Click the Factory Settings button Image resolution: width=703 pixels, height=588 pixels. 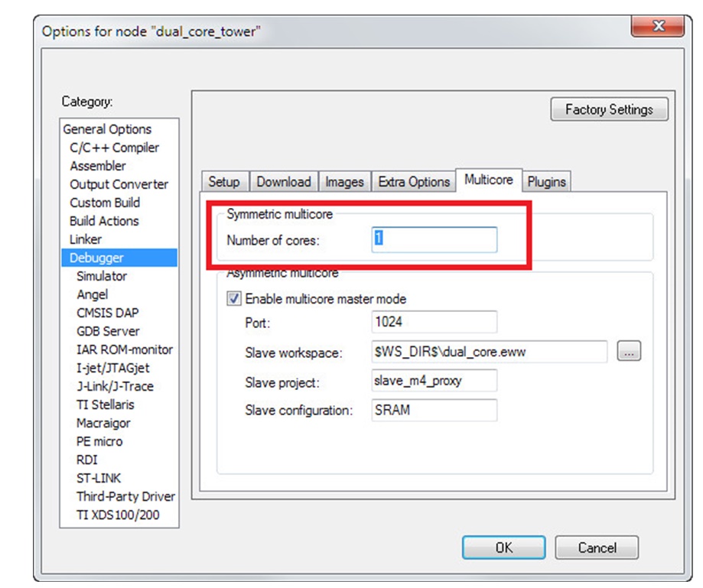tap(609, 109)
